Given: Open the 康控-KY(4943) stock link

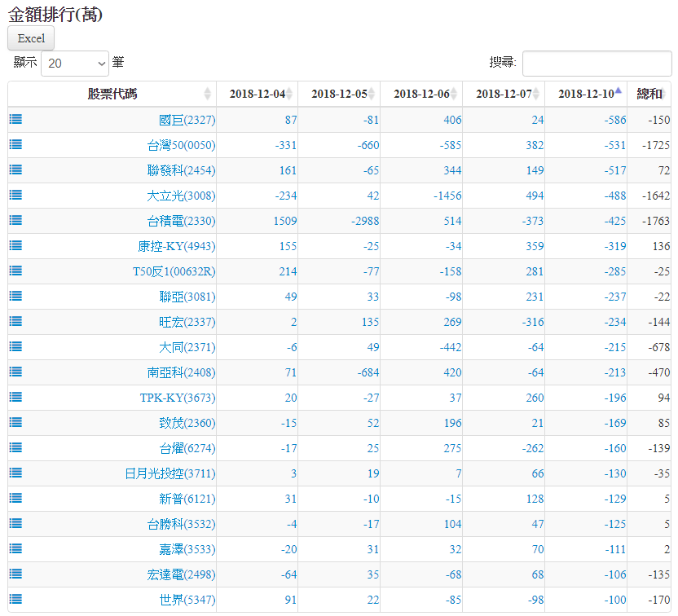Looking at the screenshot, I should point(177,246).
